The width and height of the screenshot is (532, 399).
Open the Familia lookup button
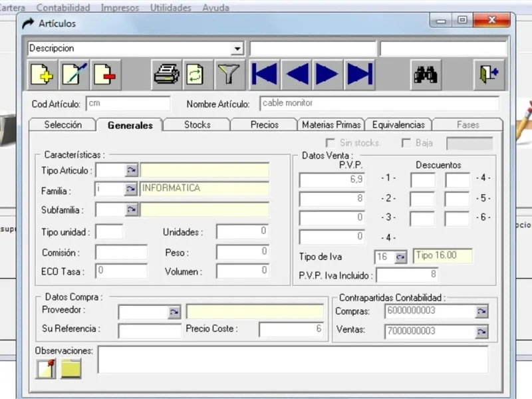click(x=131, y=189)
